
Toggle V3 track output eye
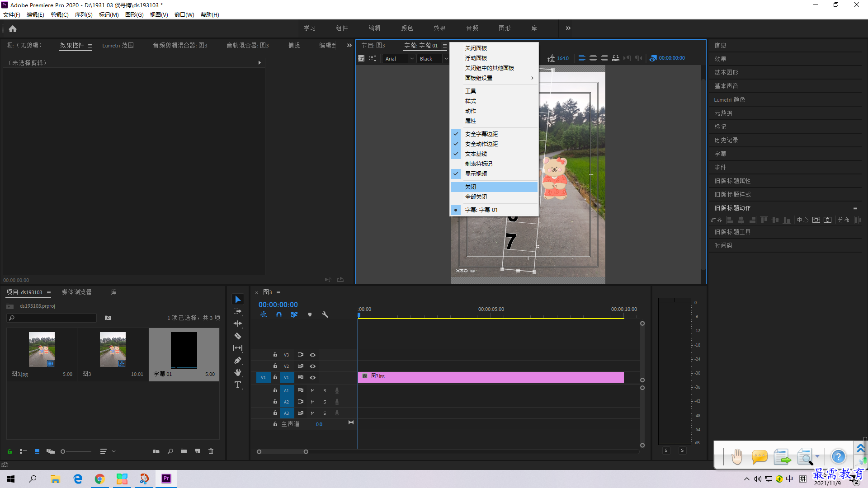click(x=312, y=355)
